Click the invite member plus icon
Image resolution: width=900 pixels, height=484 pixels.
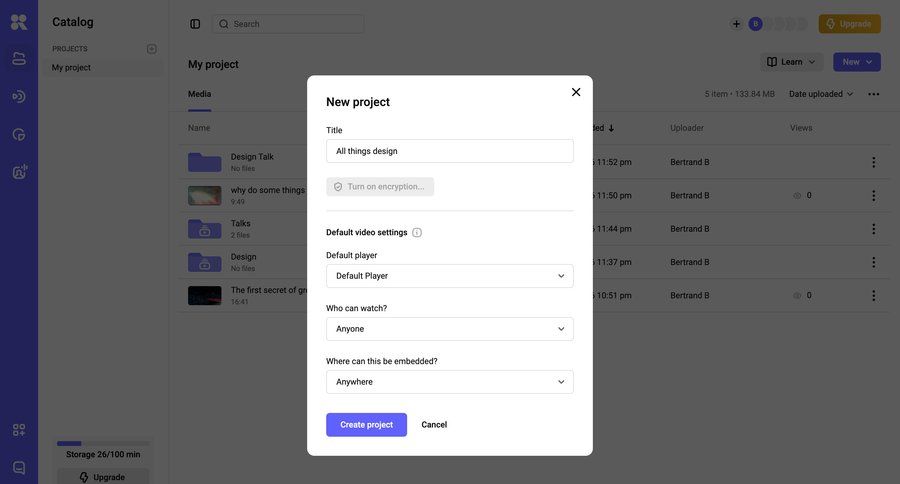coord(737,24)
